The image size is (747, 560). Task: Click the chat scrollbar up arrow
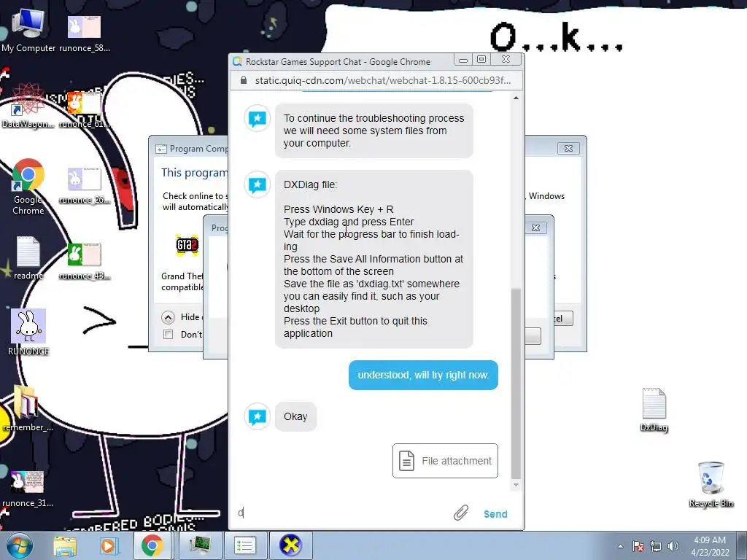[x=516, y=98]
